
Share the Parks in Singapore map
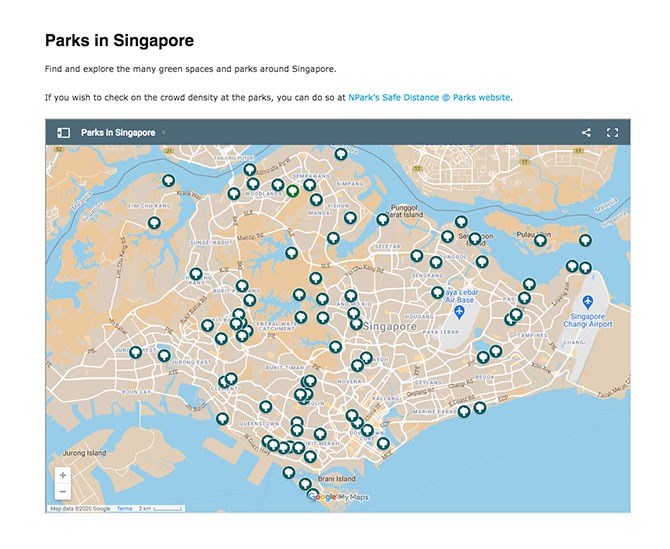tap(586, 132)
